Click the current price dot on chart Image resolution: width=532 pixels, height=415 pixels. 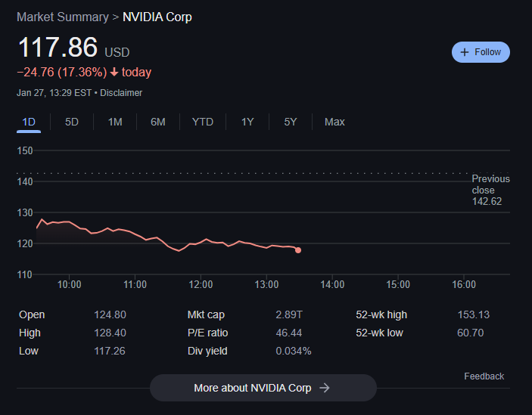(x=298, y=250)
